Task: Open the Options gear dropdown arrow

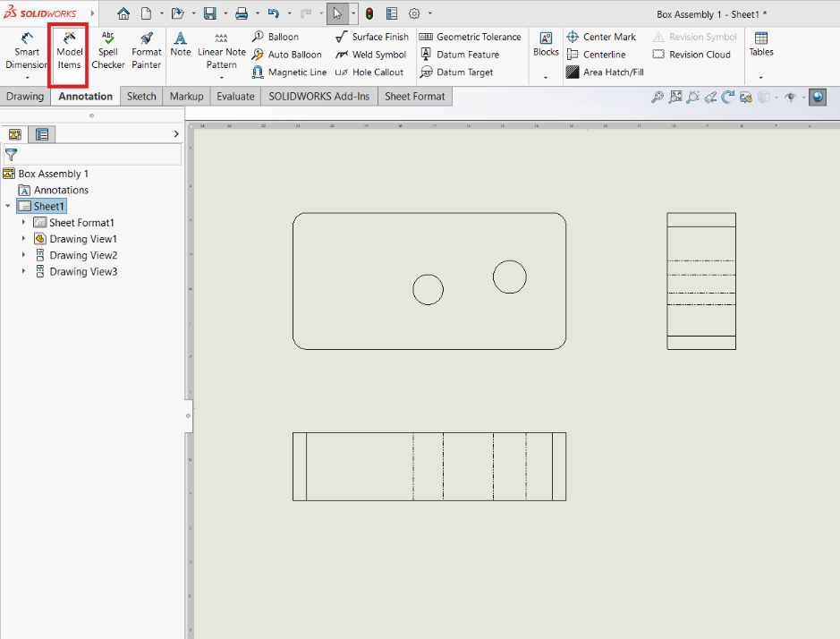Action: pos(429,13)
